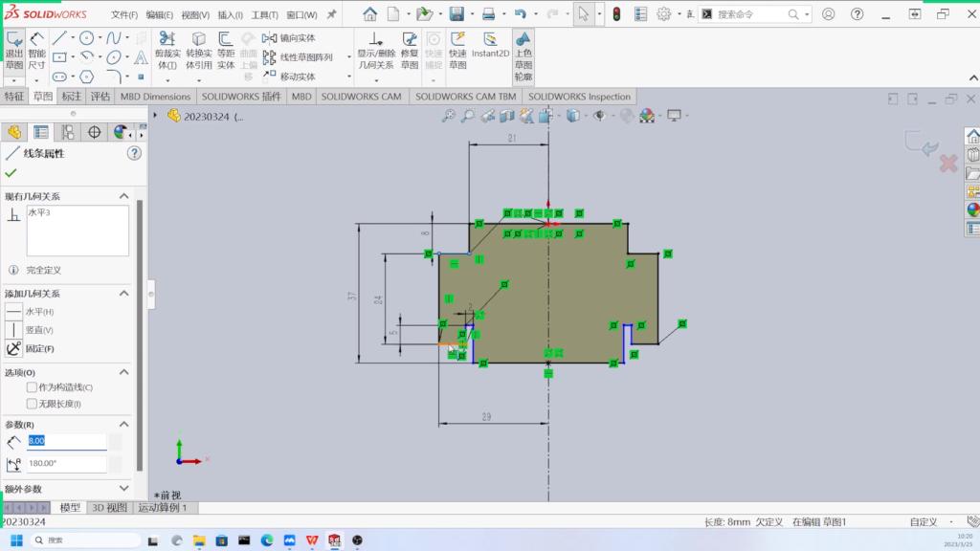Check the 无限长度 infinite length checkbox
This screenshot has width=980, height=551.
[x=33, y=404]
